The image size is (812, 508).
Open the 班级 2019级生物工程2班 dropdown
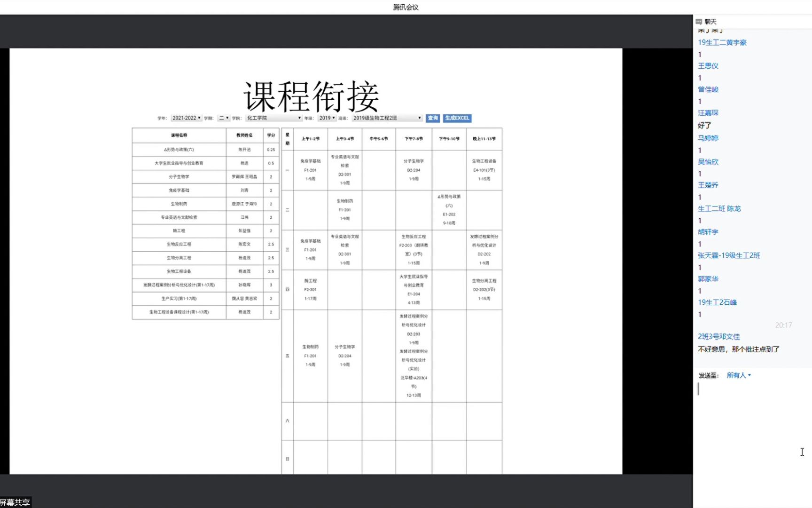tap(387, 118)
